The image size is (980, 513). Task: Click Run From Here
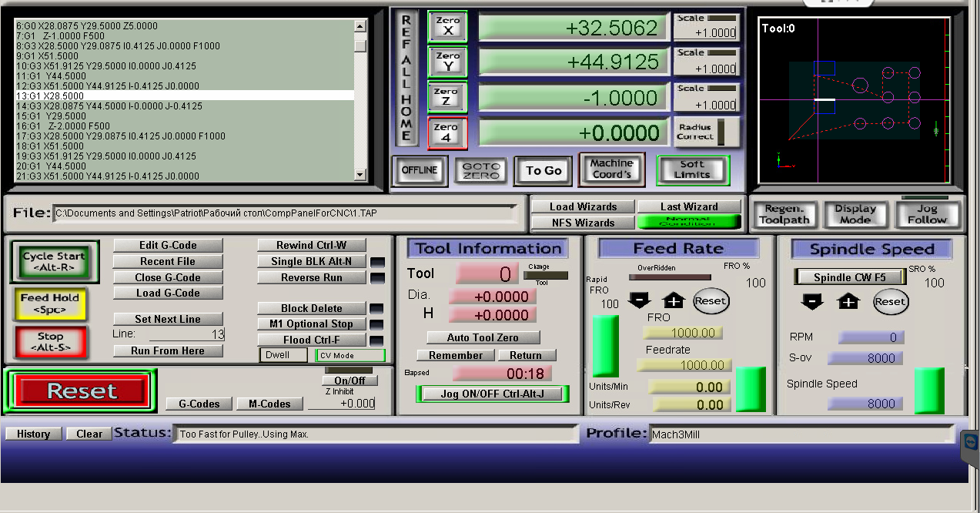[x=168, y=350]
